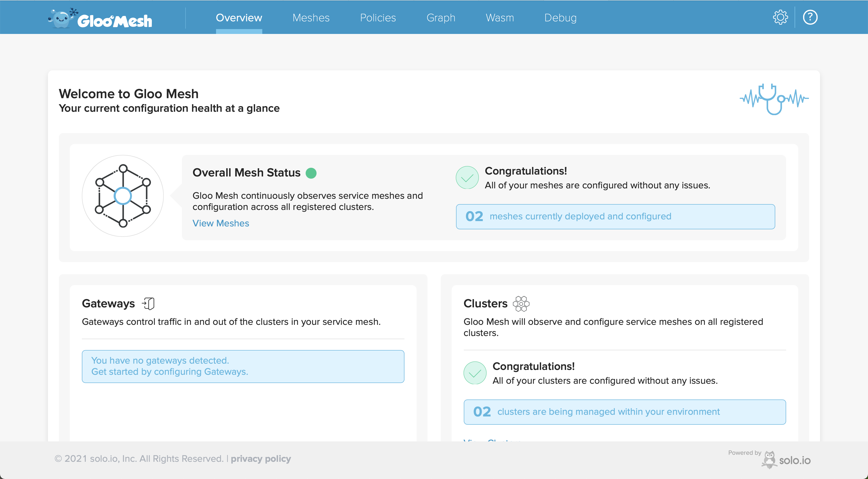Go to the Graph tab
This screenshot has width=868, height=479.
coord(441,17)
